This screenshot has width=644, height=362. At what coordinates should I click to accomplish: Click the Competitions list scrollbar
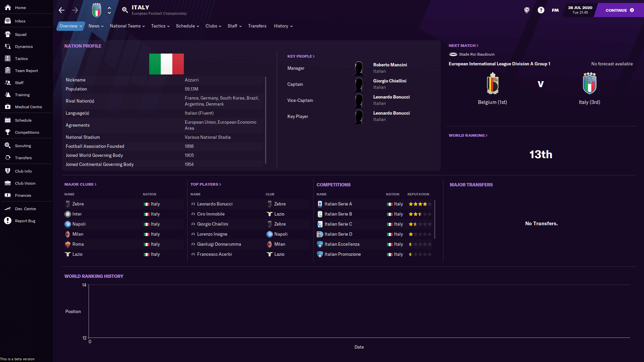(435, 220)
